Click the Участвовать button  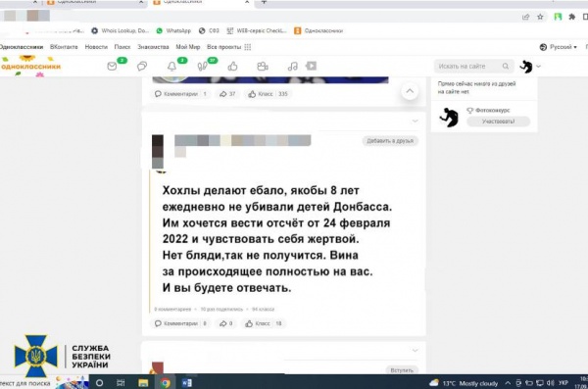tap(499, 122)
